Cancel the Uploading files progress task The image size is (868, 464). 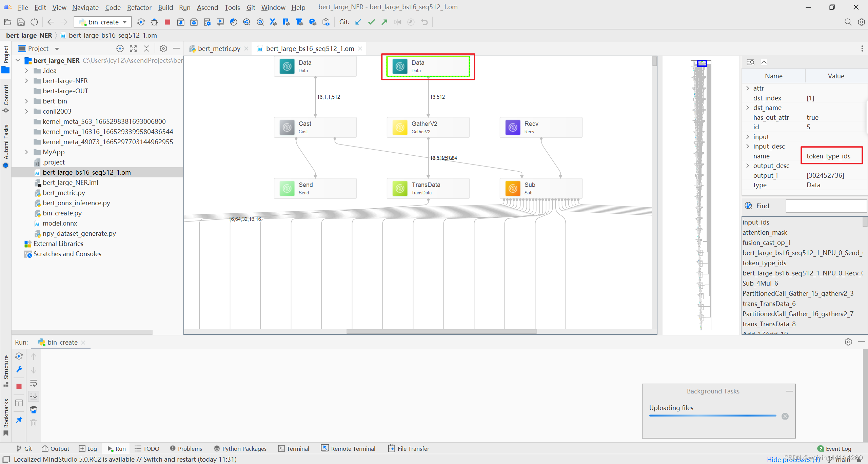click(785, 416)
